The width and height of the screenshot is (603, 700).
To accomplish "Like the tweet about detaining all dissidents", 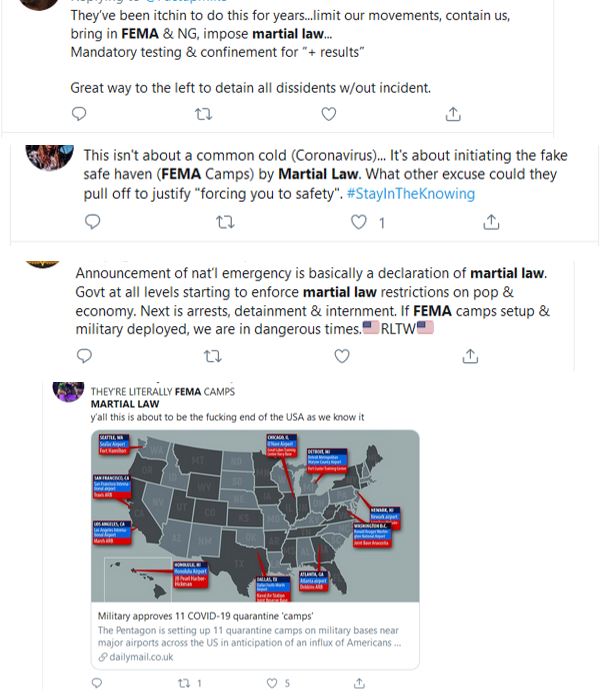I will [327, 114].
